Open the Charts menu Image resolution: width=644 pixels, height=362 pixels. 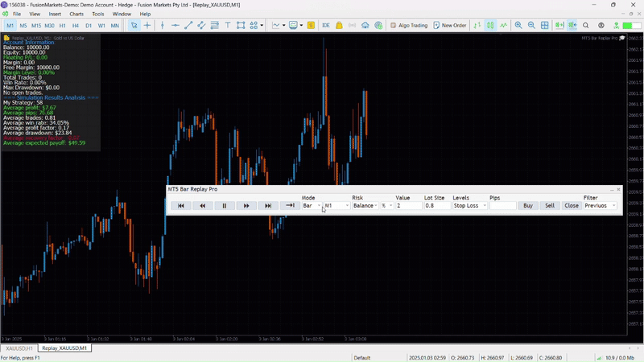[76, 14]
